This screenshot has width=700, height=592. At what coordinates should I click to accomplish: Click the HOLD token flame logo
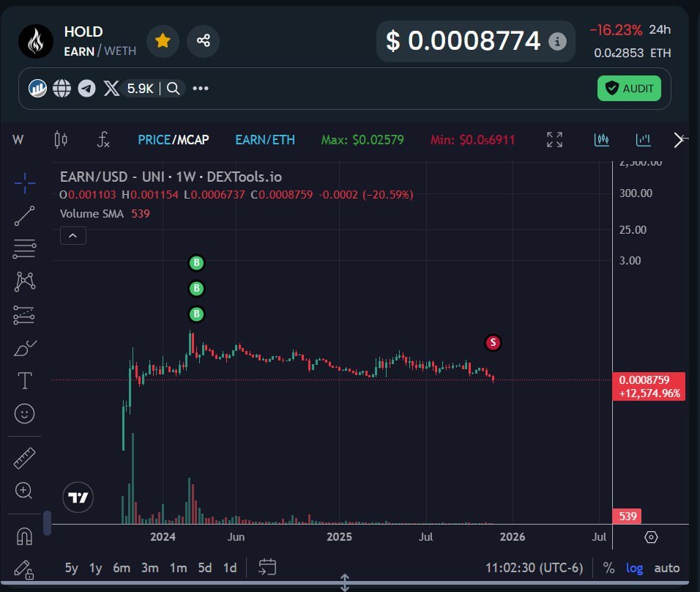(36, 41)
